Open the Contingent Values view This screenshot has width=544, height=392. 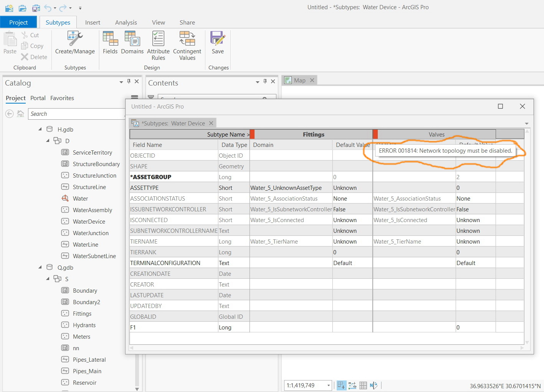187,46
